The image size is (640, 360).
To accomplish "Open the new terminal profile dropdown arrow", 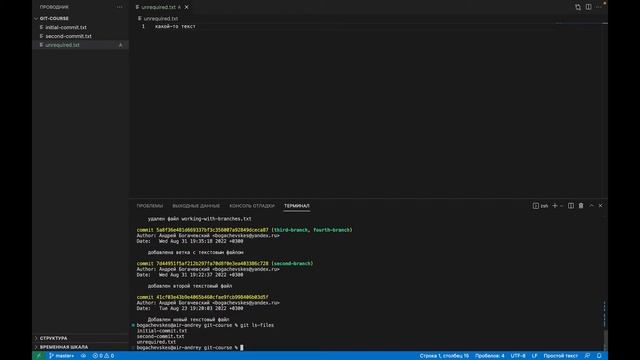I will point(562,206).
